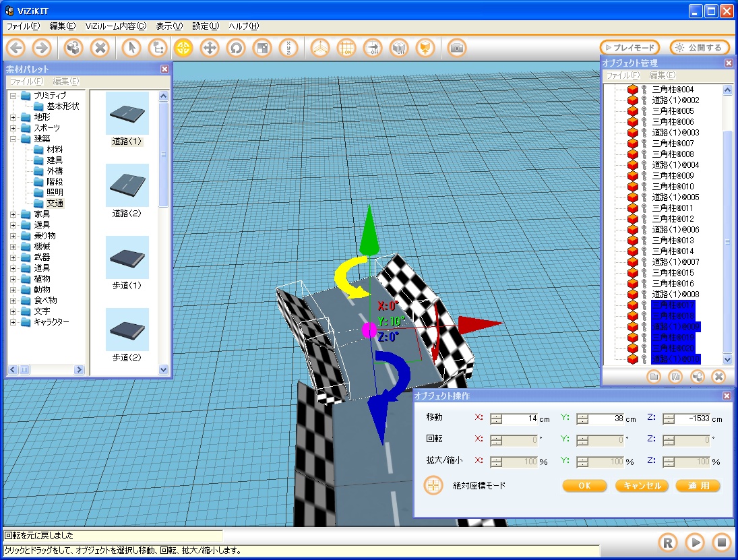Open the ヘルプ(H) menu

coord(244,26)
